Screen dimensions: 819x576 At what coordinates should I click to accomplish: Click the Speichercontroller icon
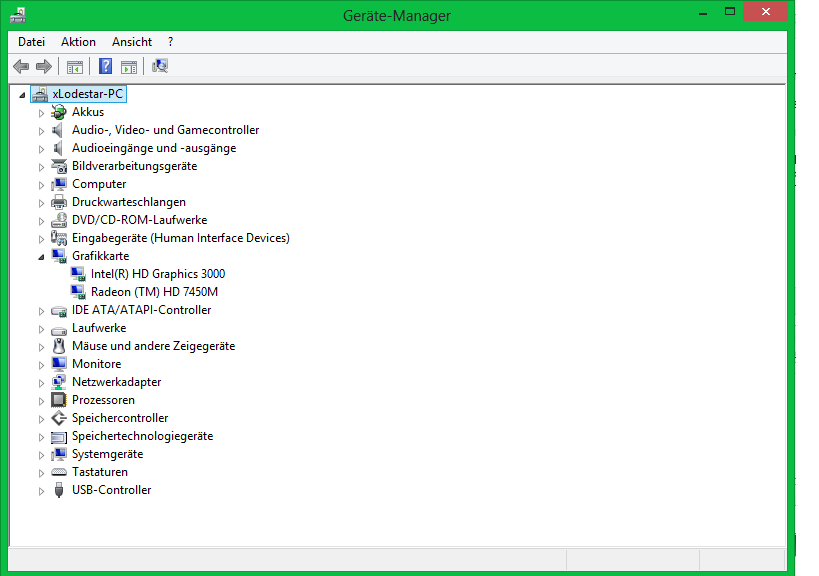[x=59, y=418]
